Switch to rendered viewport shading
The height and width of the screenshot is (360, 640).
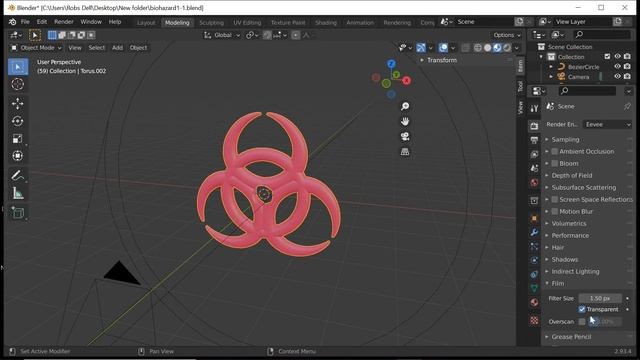(507, 48)
